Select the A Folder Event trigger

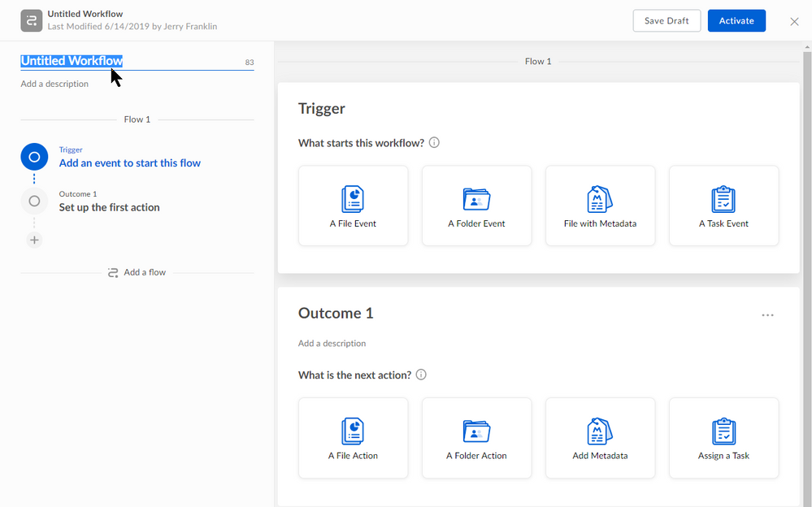click(476, 205)
